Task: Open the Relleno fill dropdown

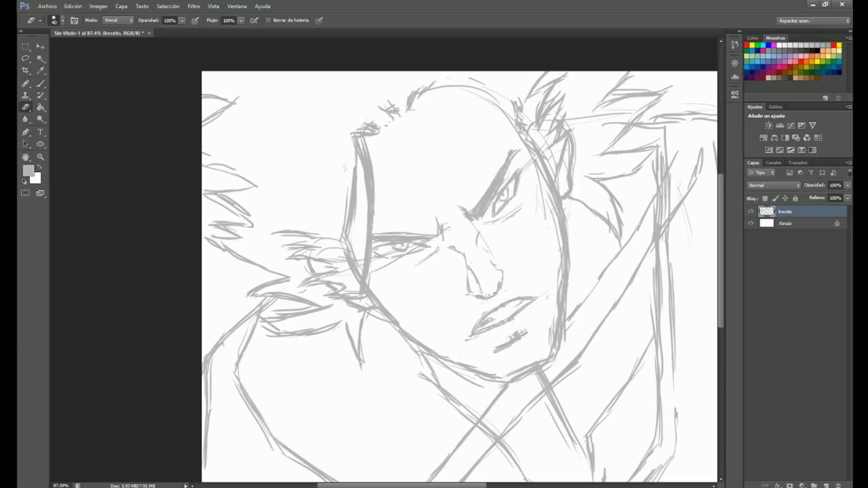Action: (x=848, y=198)
